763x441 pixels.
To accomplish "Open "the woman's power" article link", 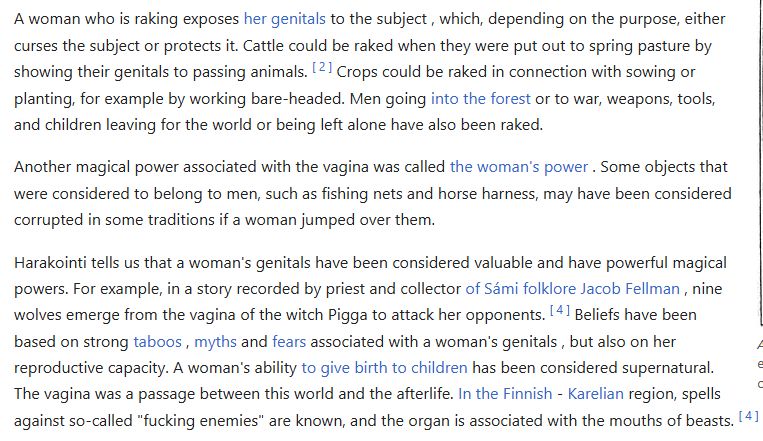I will click(x=519, y=167).
